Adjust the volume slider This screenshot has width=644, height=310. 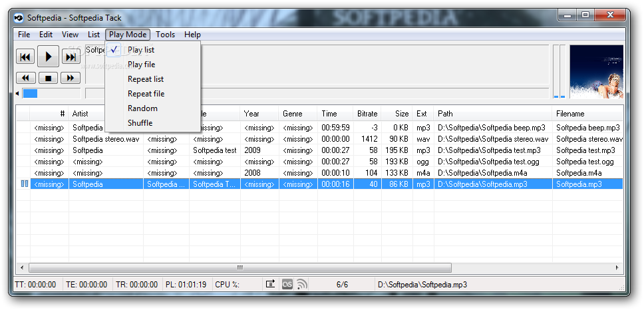51,94
